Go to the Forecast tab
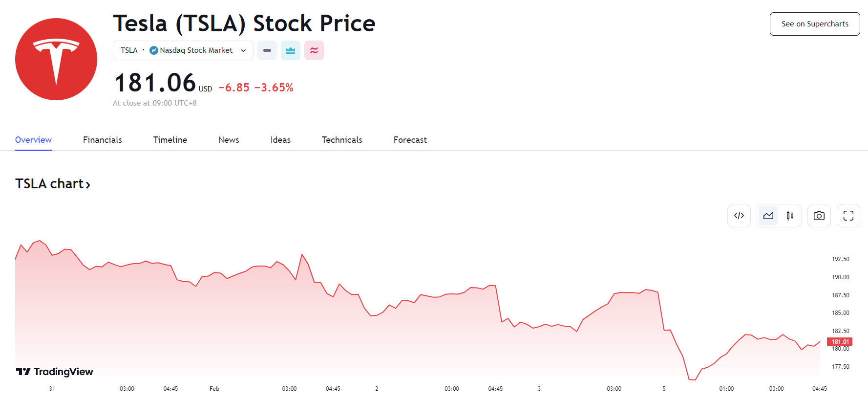 tap(410, 140)
